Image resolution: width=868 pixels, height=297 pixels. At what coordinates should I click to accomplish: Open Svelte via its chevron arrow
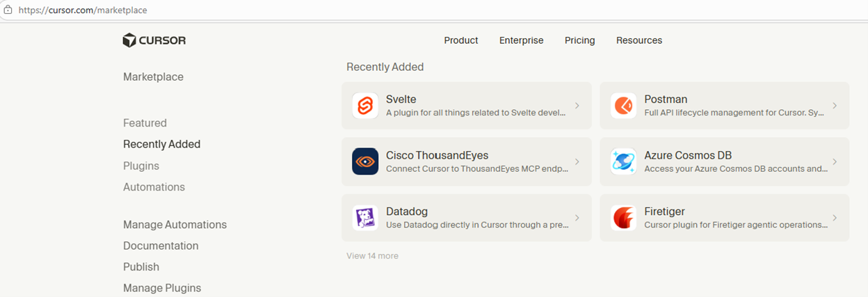tap(577, 106)
